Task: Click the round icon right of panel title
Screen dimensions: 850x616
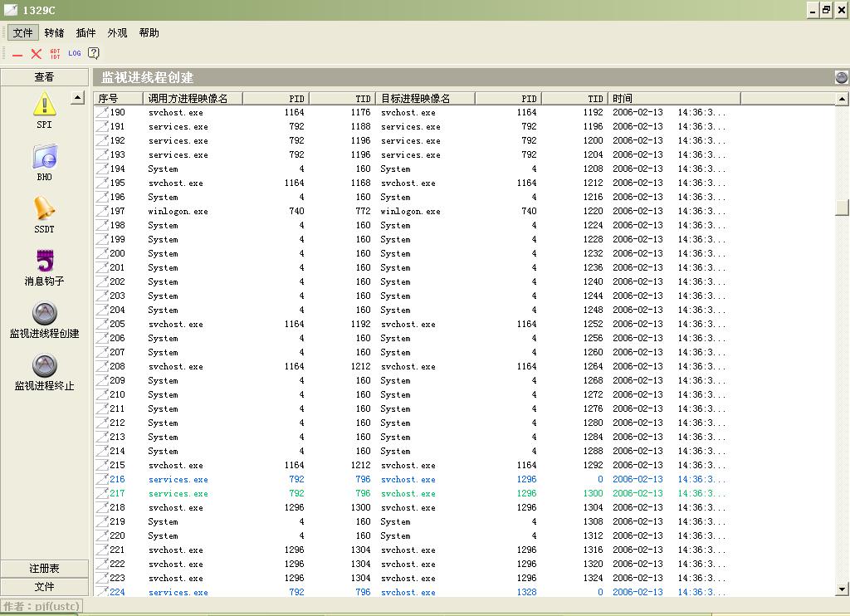Action: tap(841, 77)
